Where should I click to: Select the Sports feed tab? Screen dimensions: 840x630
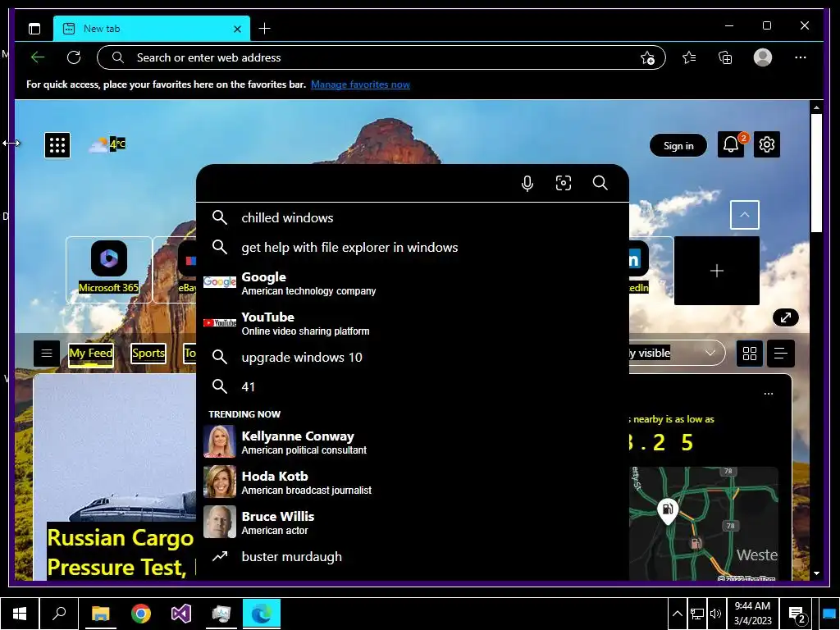tap(148, 353)
